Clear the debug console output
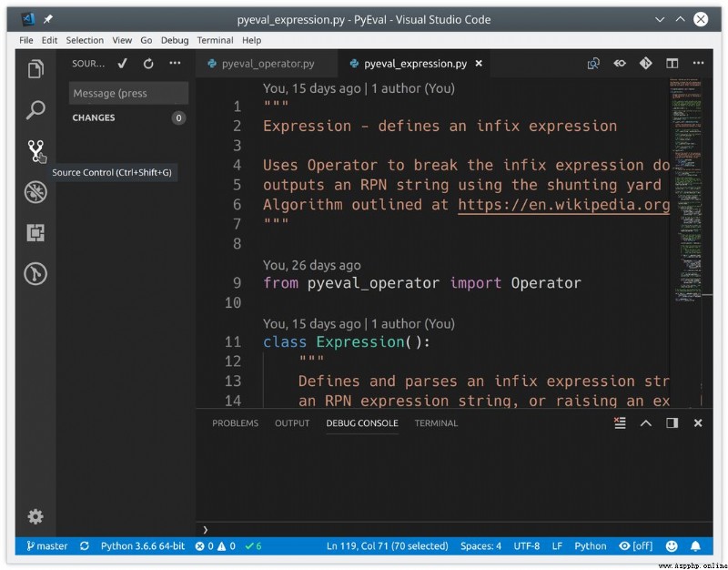728x570 pixels. (620, 422)
